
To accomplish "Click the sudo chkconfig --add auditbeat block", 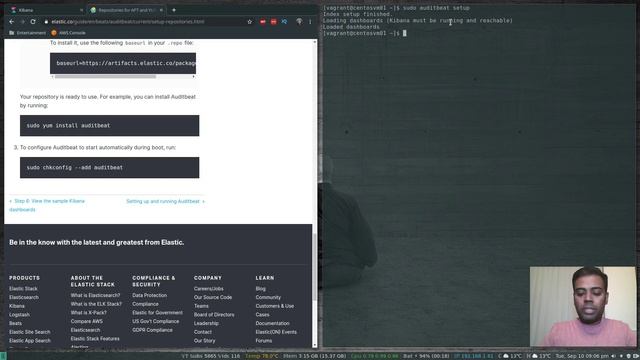I will [x=109, y=167].
